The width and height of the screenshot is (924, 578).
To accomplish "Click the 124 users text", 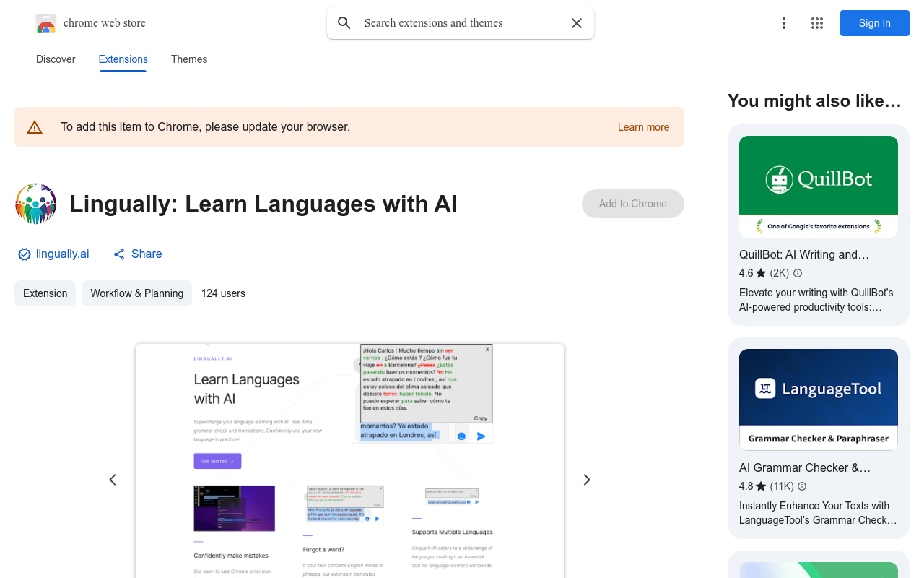I will click(x=223, y=293).
